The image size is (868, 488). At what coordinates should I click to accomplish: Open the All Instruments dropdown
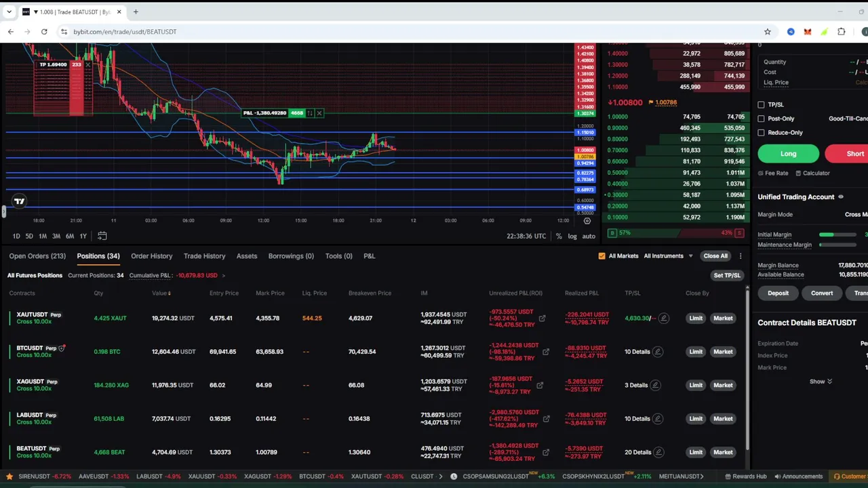pyautogui.click(x=669, y=256)
